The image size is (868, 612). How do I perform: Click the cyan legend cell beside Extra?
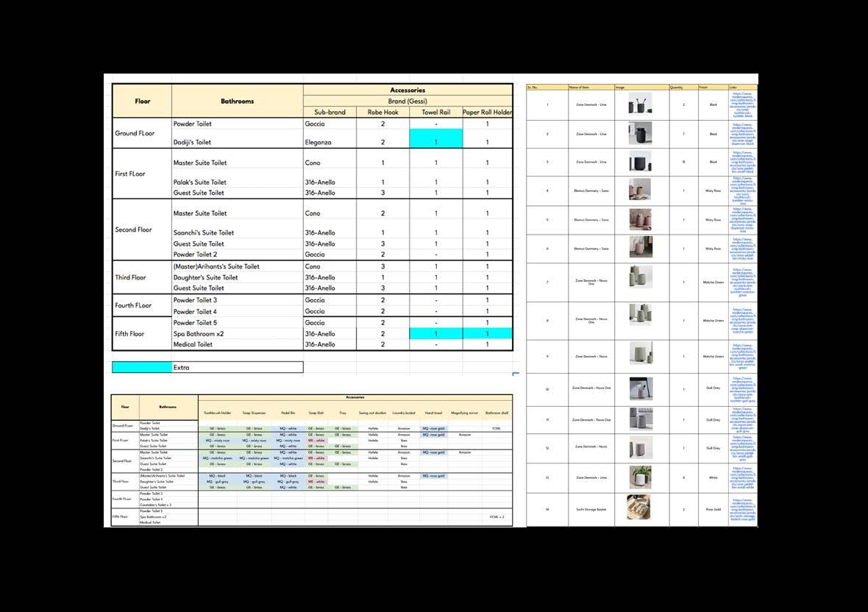[142, 367]
